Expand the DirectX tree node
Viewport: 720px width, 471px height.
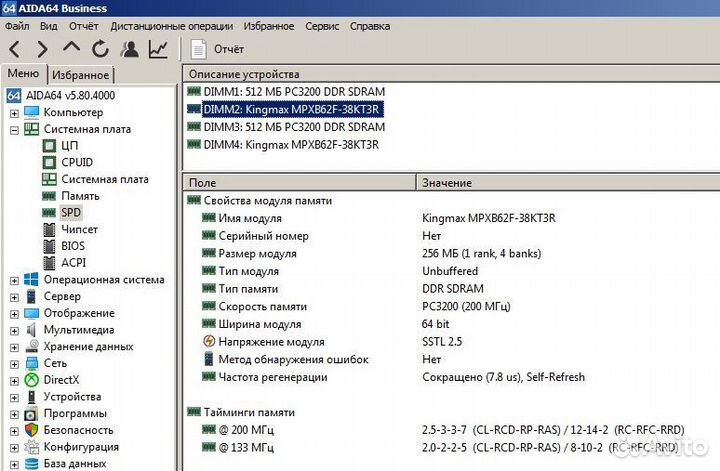14,381
